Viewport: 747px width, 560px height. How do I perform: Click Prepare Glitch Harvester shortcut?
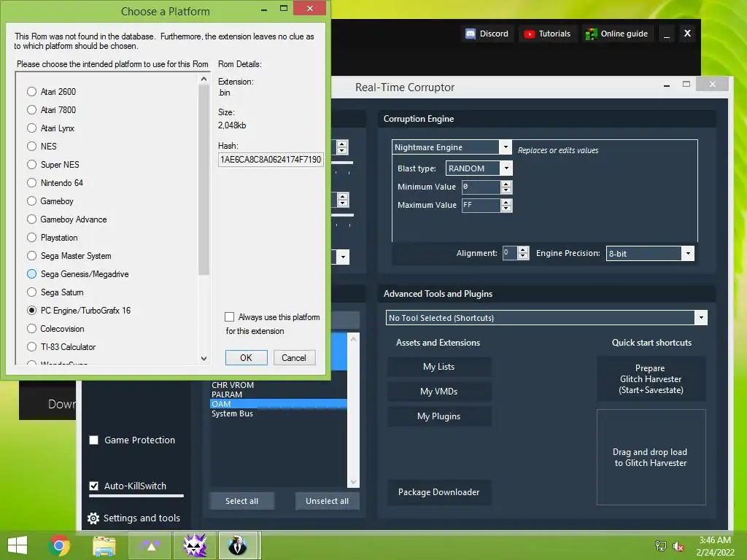coord(651,379)
